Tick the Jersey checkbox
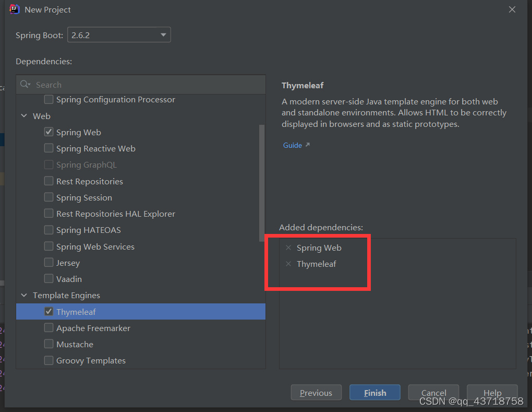532x412 pixels. tap(49, 263)
